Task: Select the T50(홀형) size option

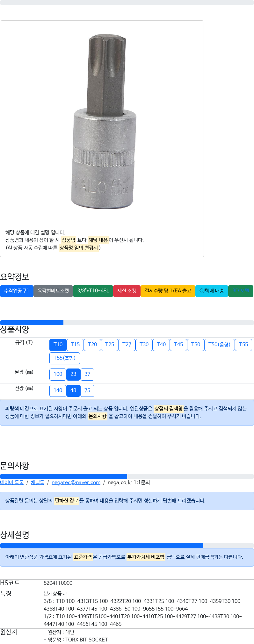Action: pyautogui.click(x=219, y=345)
